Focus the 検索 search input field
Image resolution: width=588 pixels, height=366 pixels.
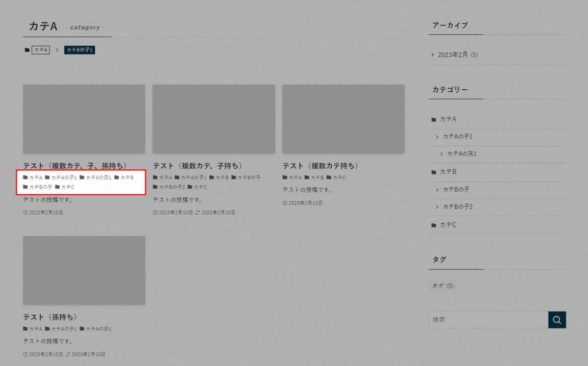[x=489, y=320]
